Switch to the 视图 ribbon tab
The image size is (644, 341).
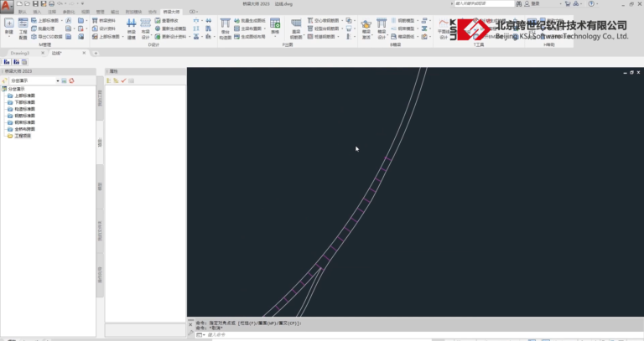pyautogui.click(x=86, y=12)
